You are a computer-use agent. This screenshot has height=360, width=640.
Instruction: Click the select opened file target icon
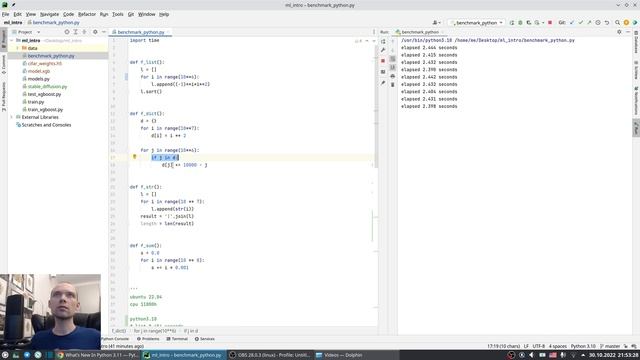point(67,32)
